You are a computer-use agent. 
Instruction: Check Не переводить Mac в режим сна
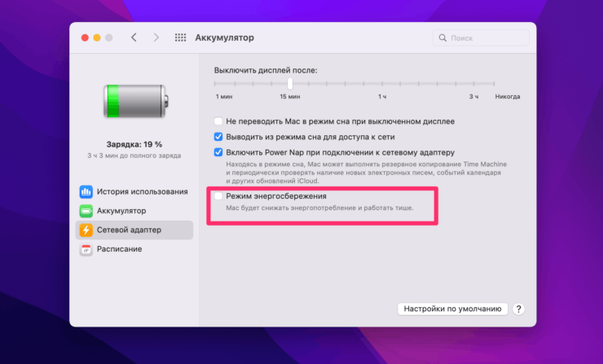point(218,121)
